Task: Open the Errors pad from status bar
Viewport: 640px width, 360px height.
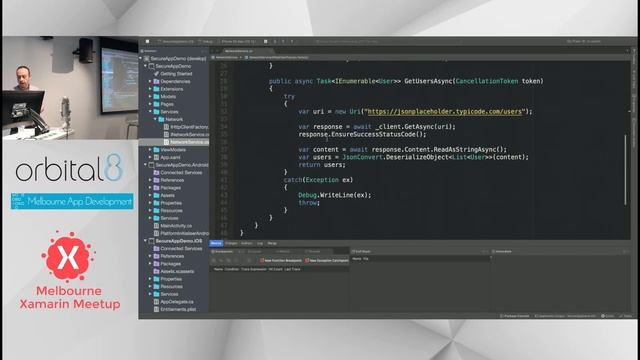Action: click(608, 316)
